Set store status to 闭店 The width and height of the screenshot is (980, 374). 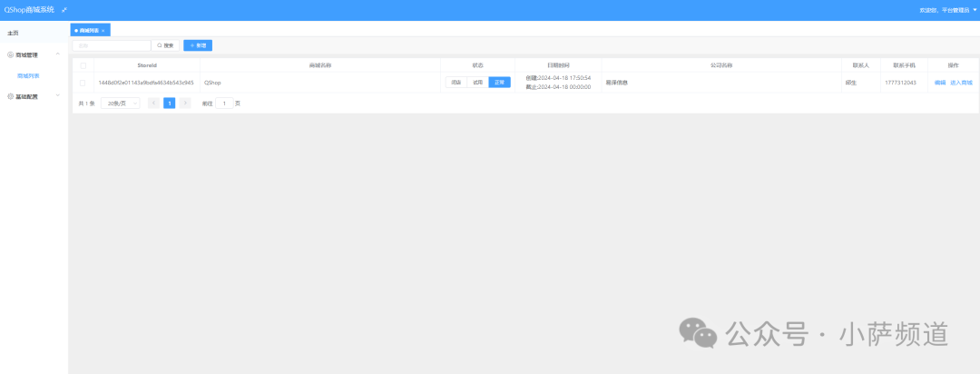[456, 83]
